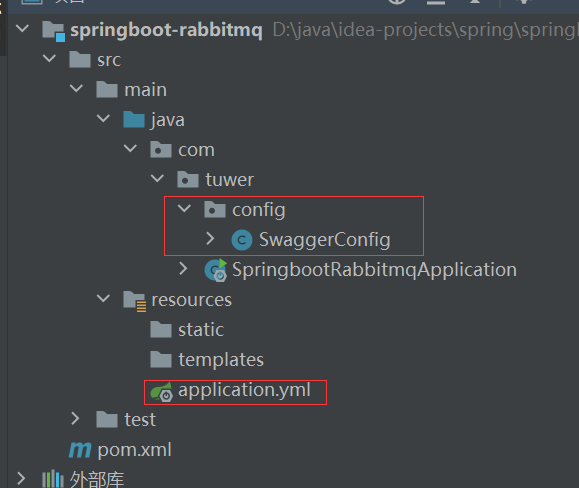Open application.yml file
The width and height of the screenshot is (579, 488).
coord(244,391)
